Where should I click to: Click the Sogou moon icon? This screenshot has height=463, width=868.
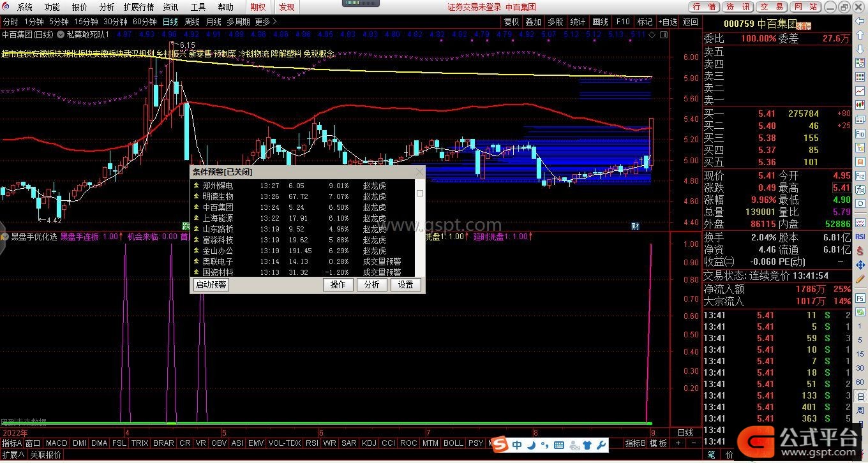click(531, 445)
